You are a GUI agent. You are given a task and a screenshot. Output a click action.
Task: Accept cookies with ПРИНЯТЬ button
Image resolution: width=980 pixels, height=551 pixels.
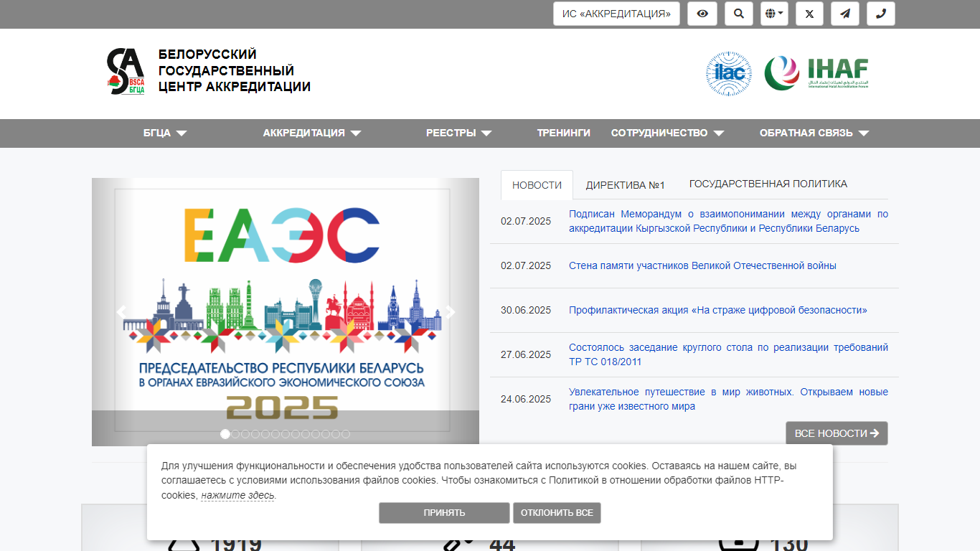(x=444, y=513)
